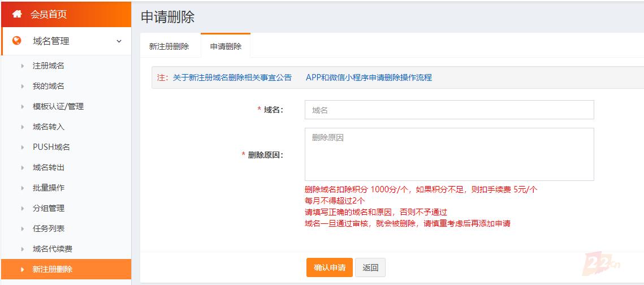The width and height of the screenshot is (644, 285).
Task: Click the 返回 button
Action: (370, 267)
